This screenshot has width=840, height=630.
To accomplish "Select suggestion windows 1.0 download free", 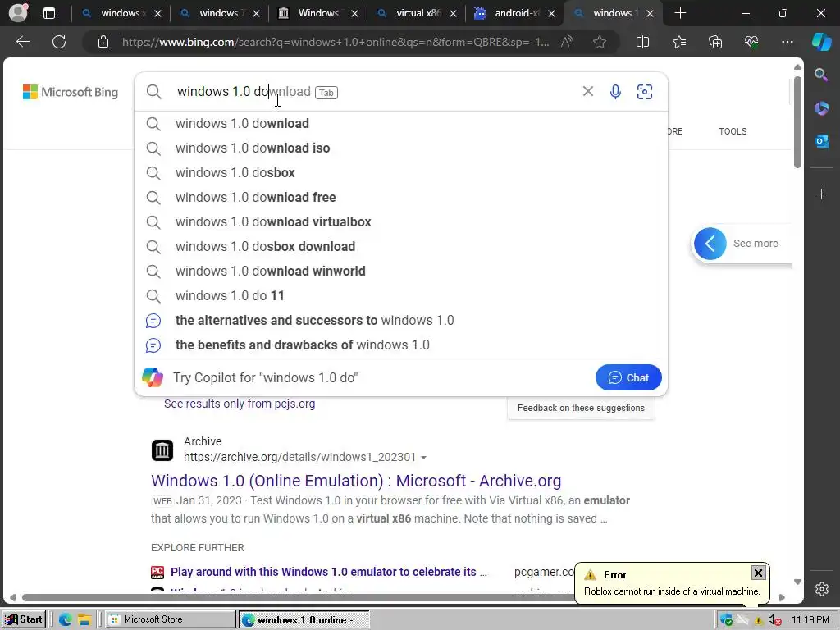I will coord(400,197).
